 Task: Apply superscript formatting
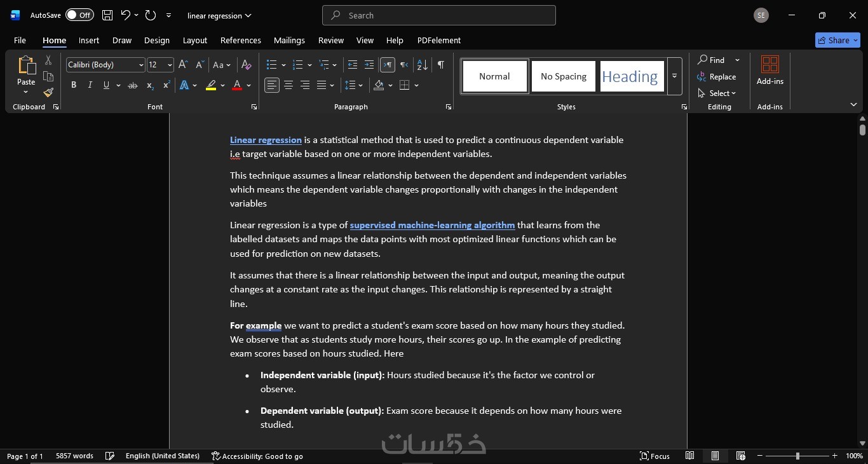[x=166, y=85]
